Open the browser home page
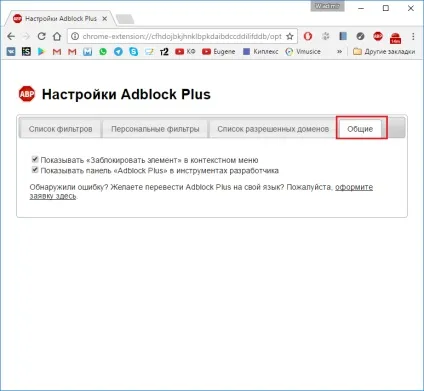 click(x=57, y=36)
